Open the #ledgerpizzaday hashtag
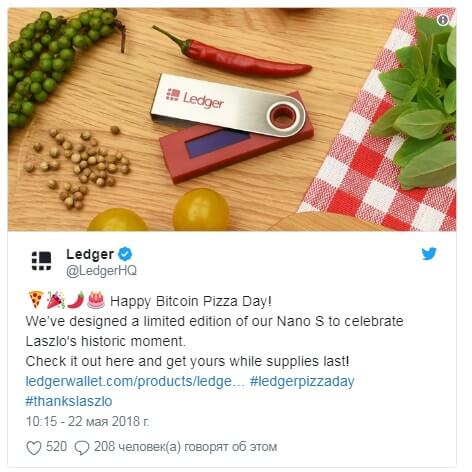The image size is (472, 472). [302, 381]
